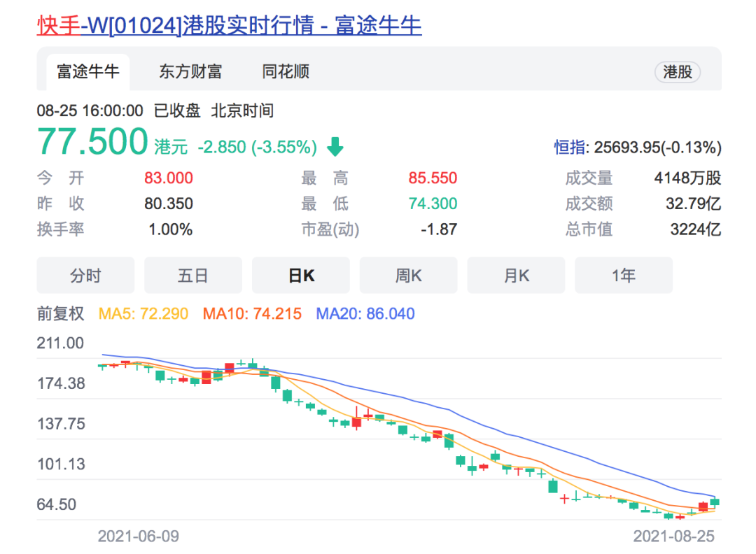
Task: Open the 快手-W[01024] Futu title link
Action: [x=229, y=26]
